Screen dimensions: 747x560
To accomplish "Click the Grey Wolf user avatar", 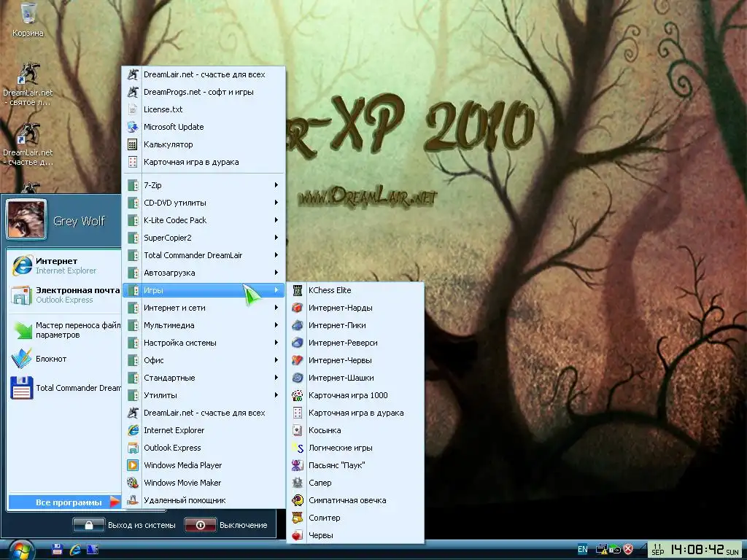I will click(26, 219).
